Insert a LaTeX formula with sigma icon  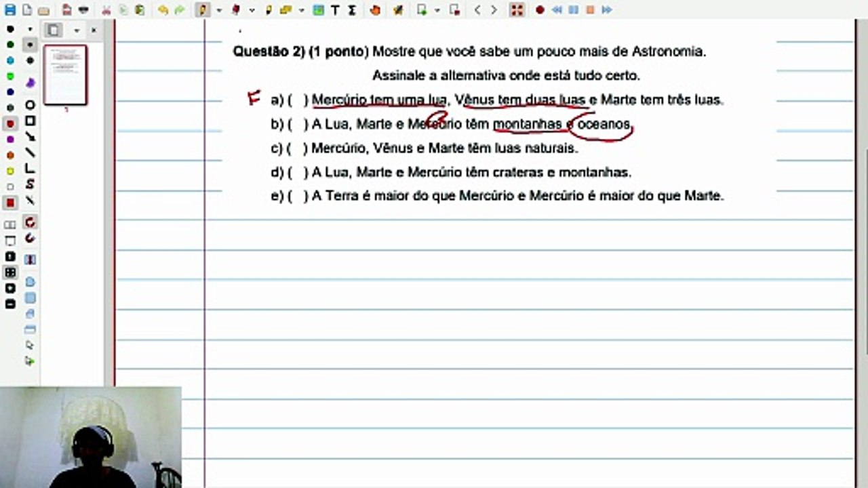click(351, 10)
